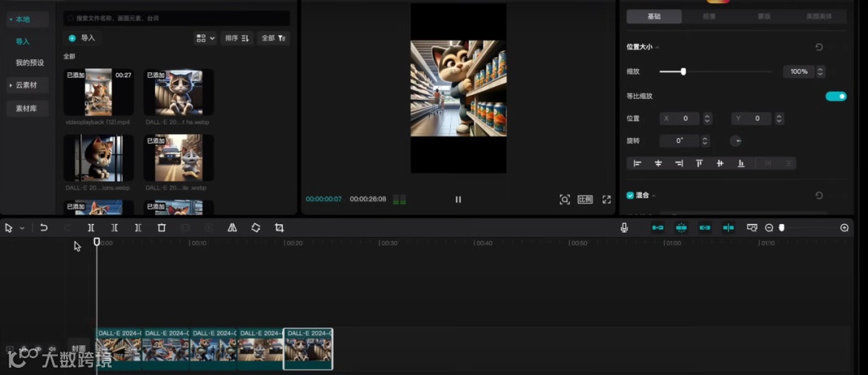Click the X position input field
The height and width of the screenshot is (375, 868).
(681, 118)
